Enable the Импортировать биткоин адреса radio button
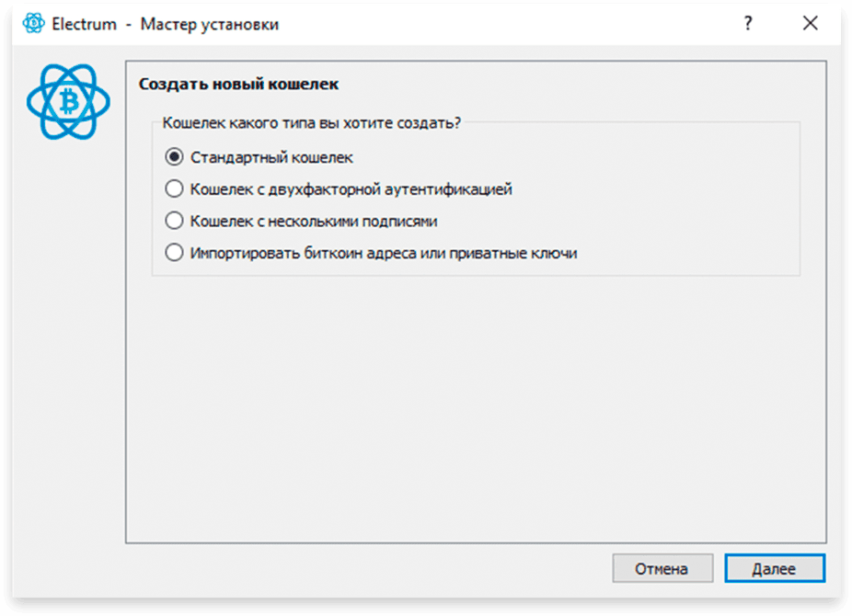 coord(174,253)
